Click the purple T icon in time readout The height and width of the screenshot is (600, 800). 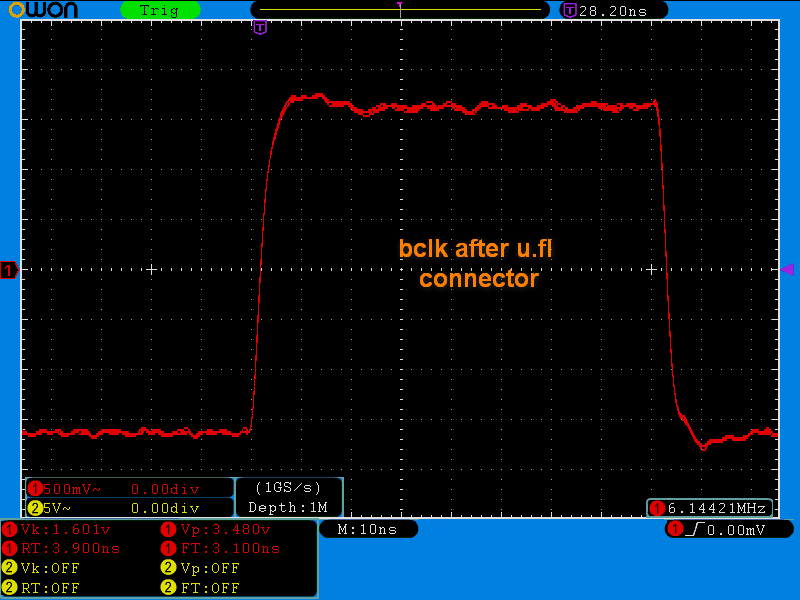click(569, 10)
